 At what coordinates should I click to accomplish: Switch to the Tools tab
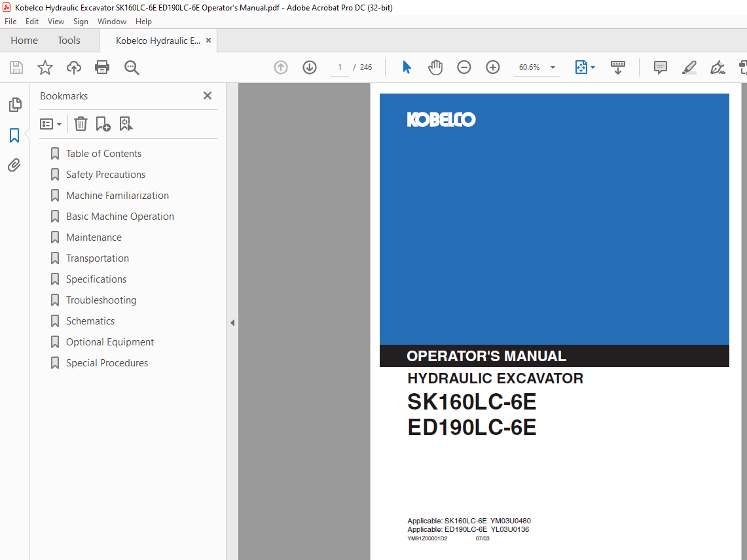[69, 41]
